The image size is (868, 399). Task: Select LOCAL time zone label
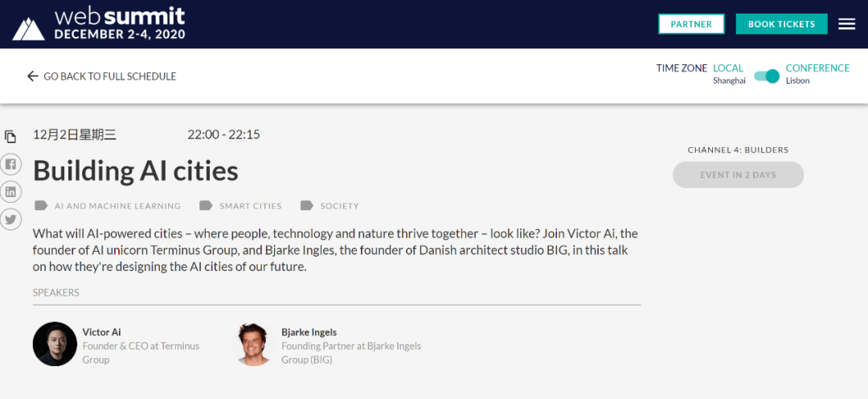728,68
